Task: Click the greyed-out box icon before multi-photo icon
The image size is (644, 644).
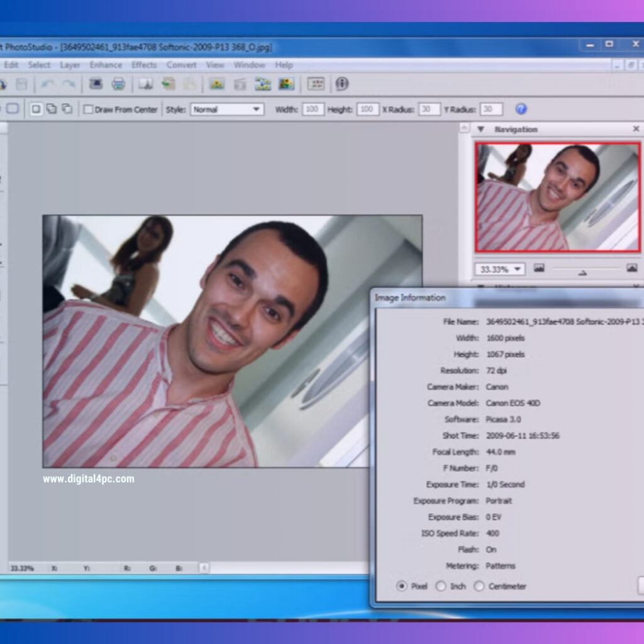Action: click(240, 84)
